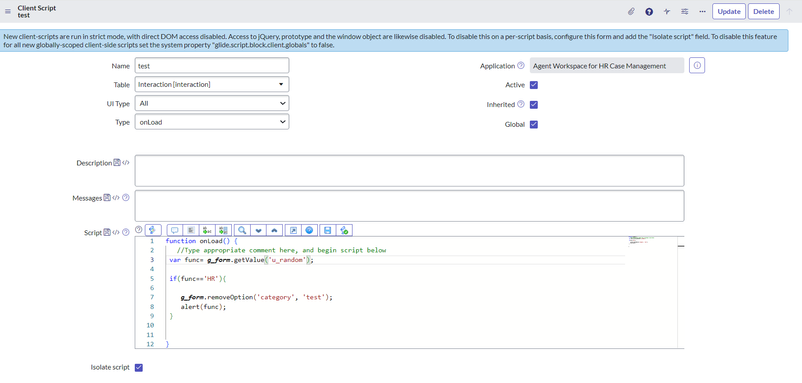Focus the Name input field
802x383 pixels.
click(212, 65)
